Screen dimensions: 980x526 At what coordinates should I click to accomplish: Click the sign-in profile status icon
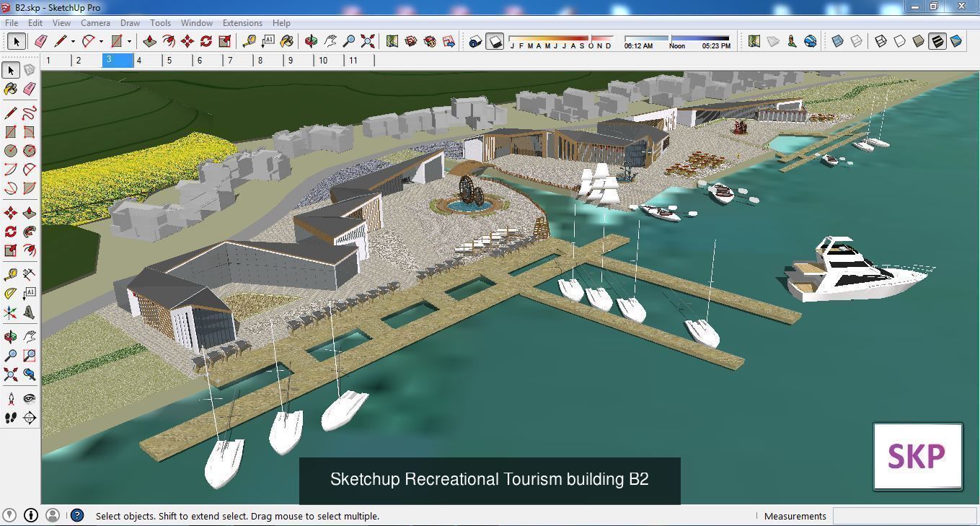coord(53,515)
